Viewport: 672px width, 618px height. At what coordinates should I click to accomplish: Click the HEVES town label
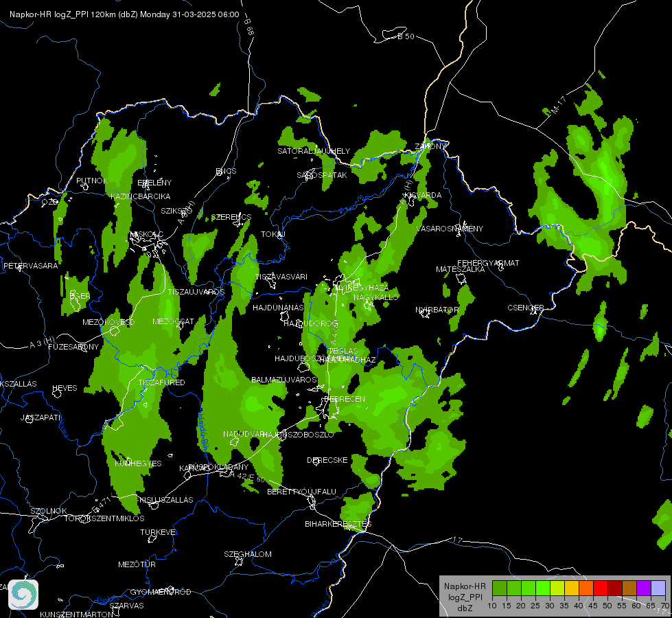(x=65, y=388)
